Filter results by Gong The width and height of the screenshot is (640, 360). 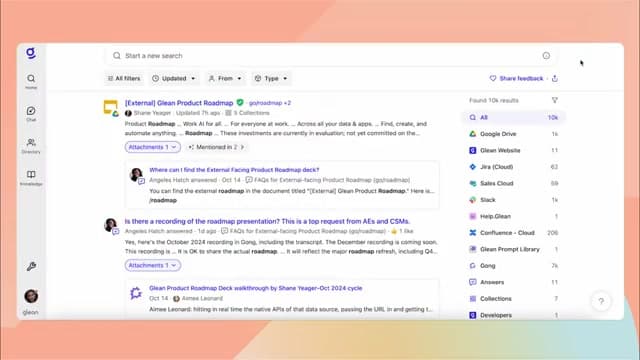(x=513, y=266)
